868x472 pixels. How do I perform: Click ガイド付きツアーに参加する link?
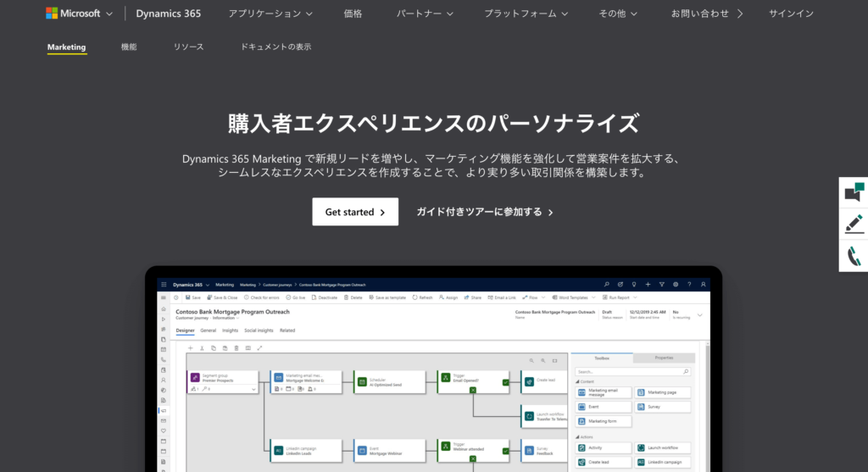485,212
